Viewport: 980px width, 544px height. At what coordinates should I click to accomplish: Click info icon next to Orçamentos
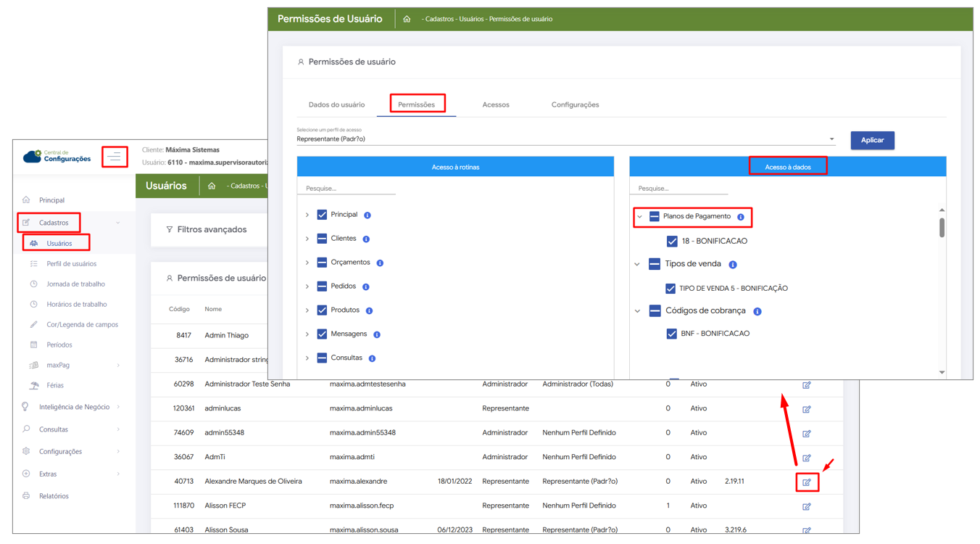(380, 263)
